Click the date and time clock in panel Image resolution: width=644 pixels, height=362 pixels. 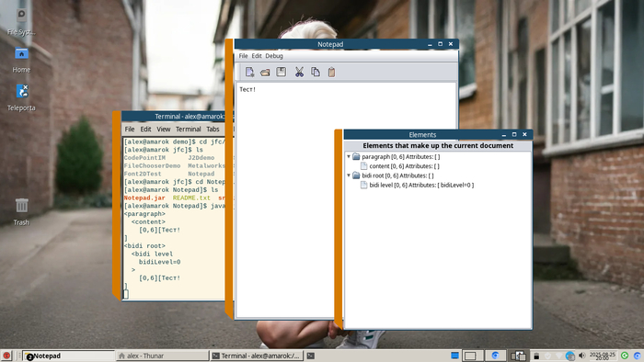(603, 356)
